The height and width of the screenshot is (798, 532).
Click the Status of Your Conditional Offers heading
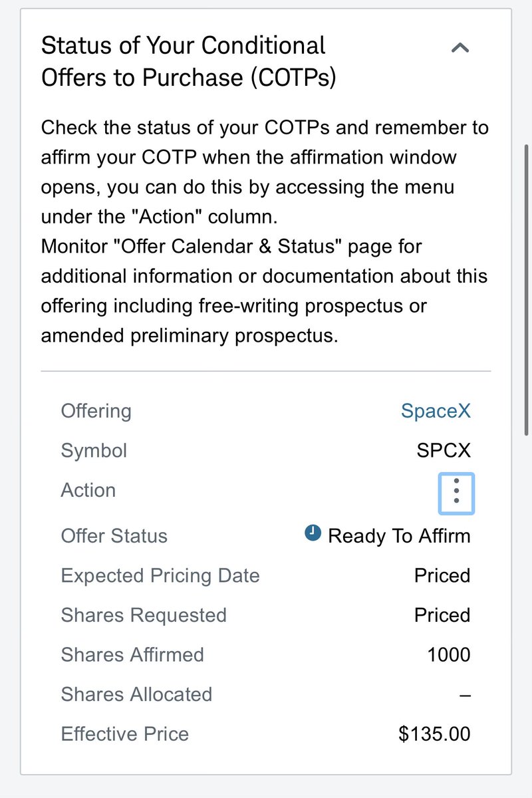point(189,62)
